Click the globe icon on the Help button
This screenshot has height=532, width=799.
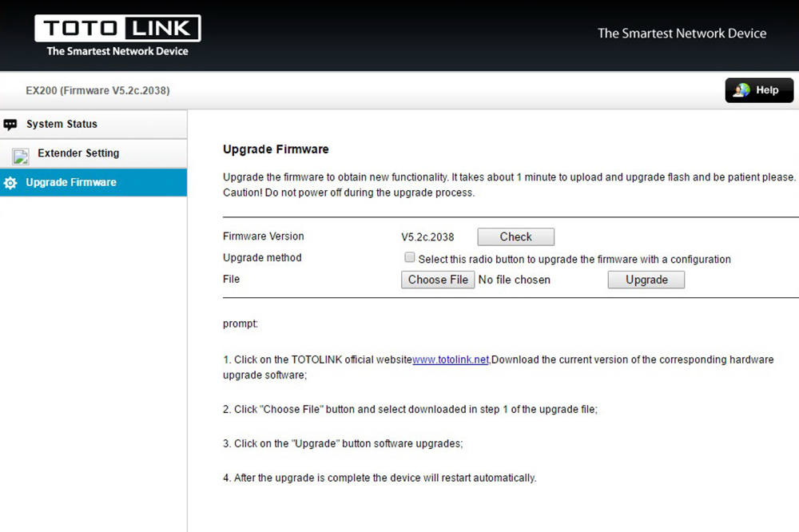(x=742, y=90)
